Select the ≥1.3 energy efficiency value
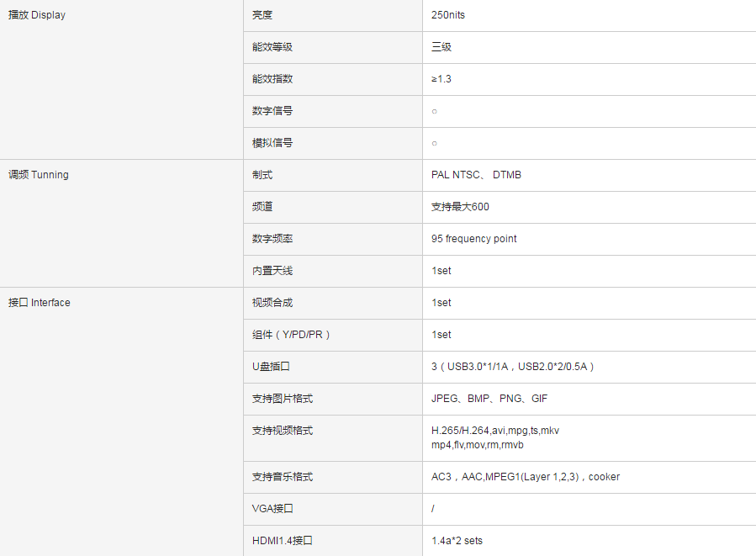Screen dimensions: 756x556 (441, 79)
